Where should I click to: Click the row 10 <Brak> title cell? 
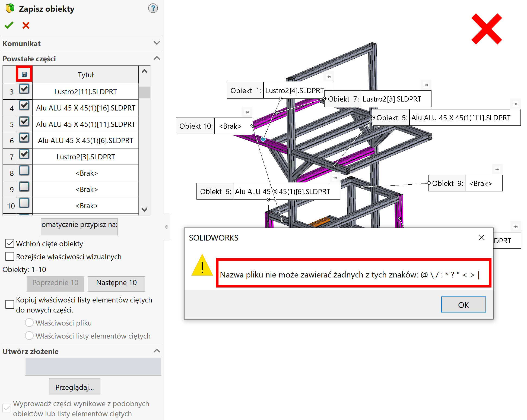[85, 206]
